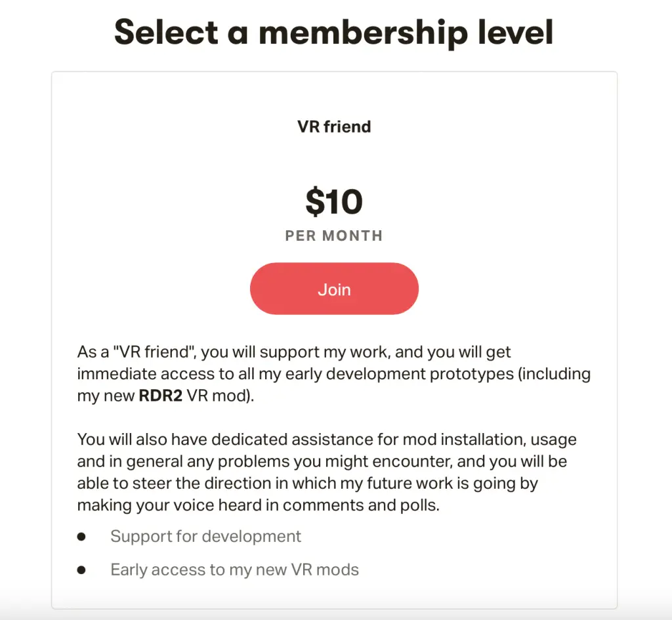The width and height of the screenshot is (672, 620).
Task: Click 'Early access to my new VR mods'
Action: click(x=234, y=570)
